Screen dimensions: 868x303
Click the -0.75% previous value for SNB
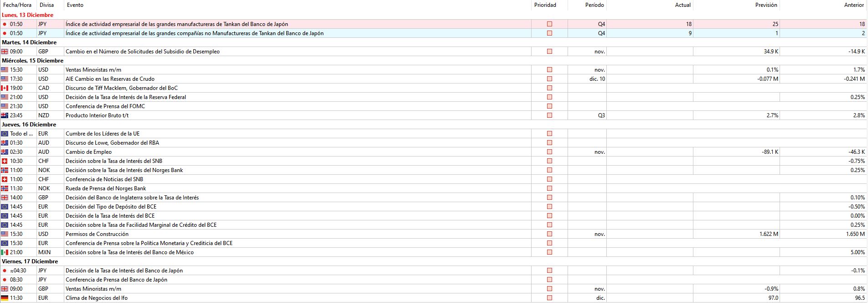click(x=857, y=161)
